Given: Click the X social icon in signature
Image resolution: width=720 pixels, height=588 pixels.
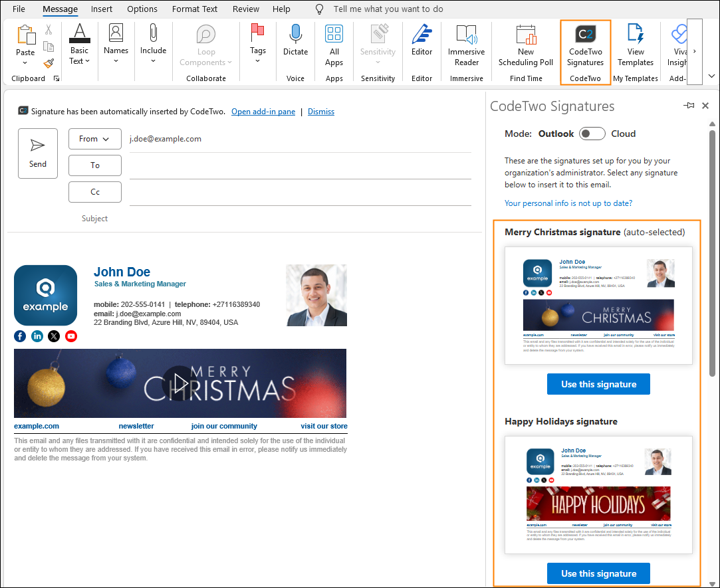Looking at the screenshot, I should tap(54, 336).
